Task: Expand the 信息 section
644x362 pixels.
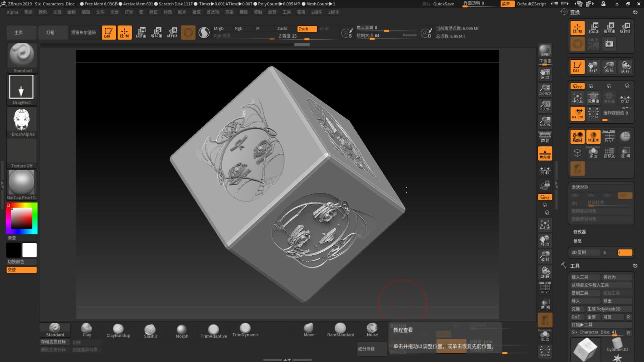Action: coord(577,241)
